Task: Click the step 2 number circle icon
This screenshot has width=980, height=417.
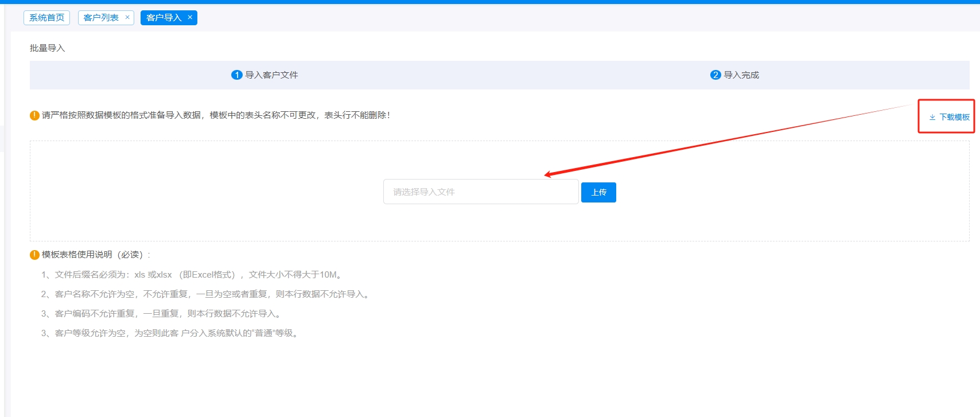Action: 715,75
